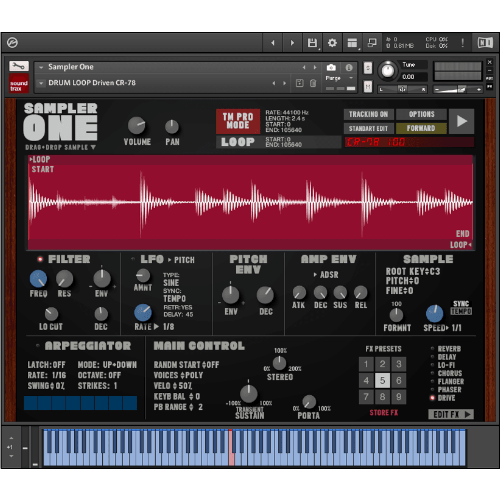500x500 pixels.
Task: Go to next preset with right arrow
Action: click(x=292, y=43)
